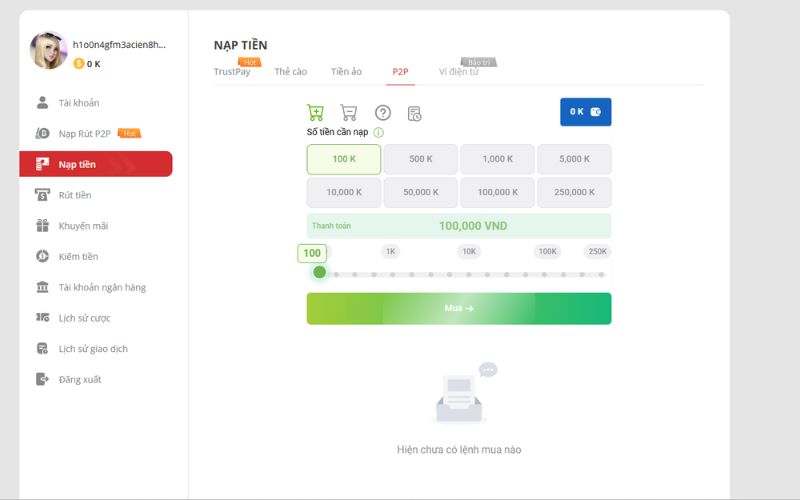Image resolution: width=800 pixels, height=500 pixels.
Task: Switch to the Thẻ cào tab
Action: pos(290,71)
